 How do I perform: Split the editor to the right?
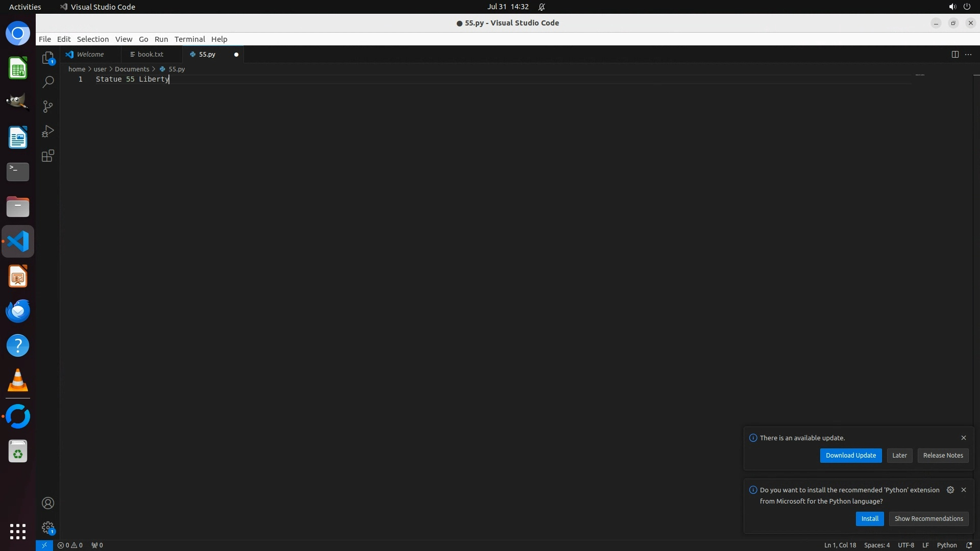tap(955, 54)
